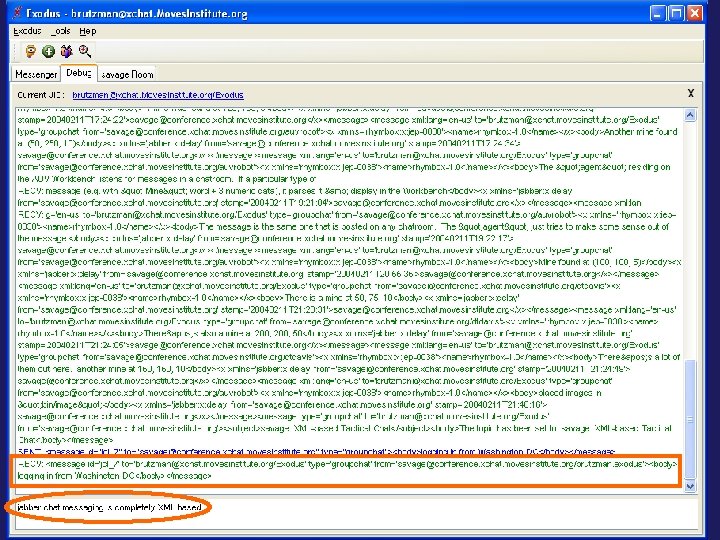Open the Tools menu
The image size is (720, 540).
(61, 31)
